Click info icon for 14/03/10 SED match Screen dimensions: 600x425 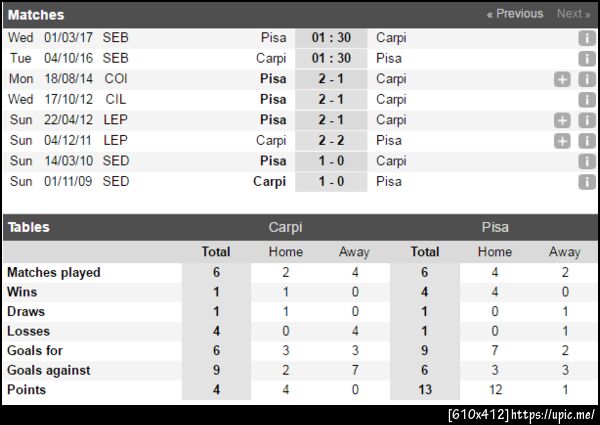pos(587,161)
